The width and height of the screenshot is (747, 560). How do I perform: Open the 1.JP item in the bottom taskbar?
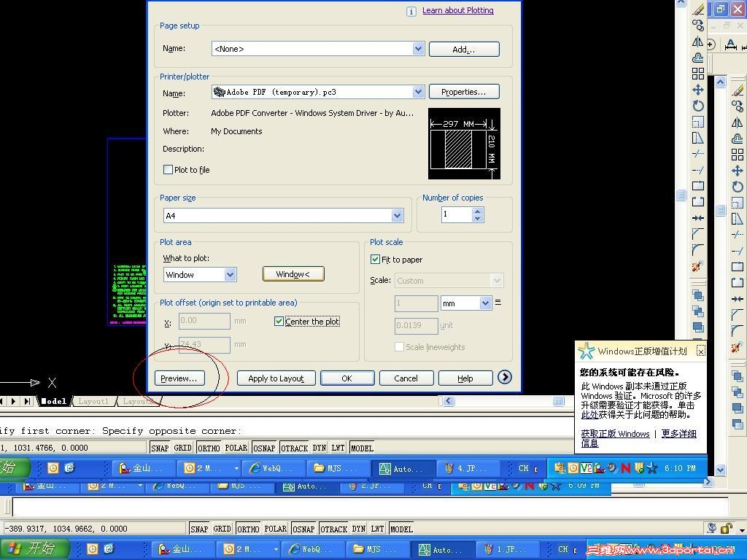(x=508, y=550)
